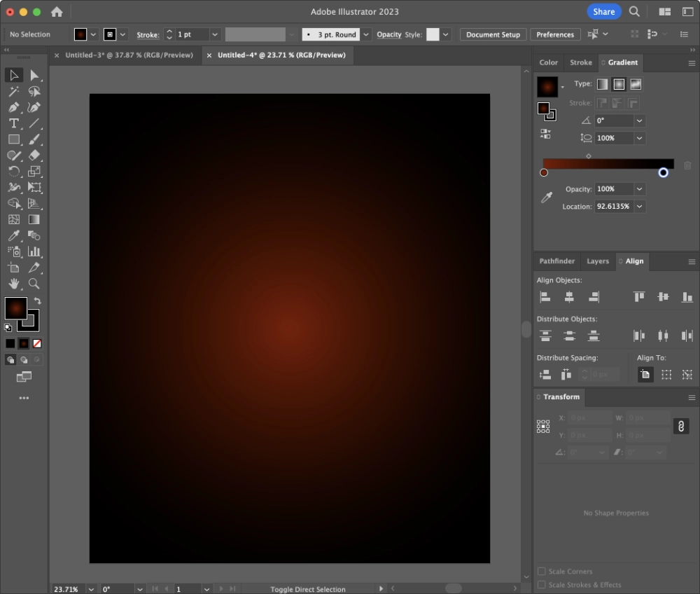
Task: Select the Rectangle tool
Action: [14, 140]
